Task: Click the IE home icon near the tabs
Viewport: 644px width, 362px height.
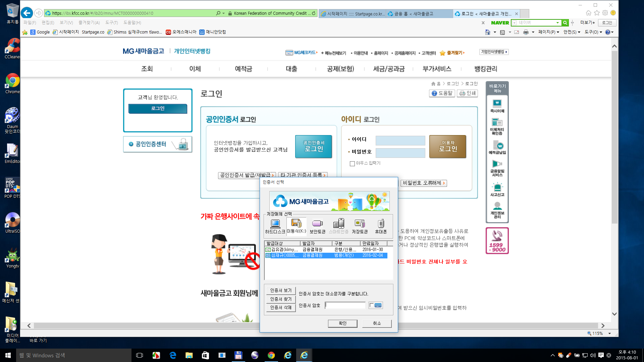Action: pos(589,13)
